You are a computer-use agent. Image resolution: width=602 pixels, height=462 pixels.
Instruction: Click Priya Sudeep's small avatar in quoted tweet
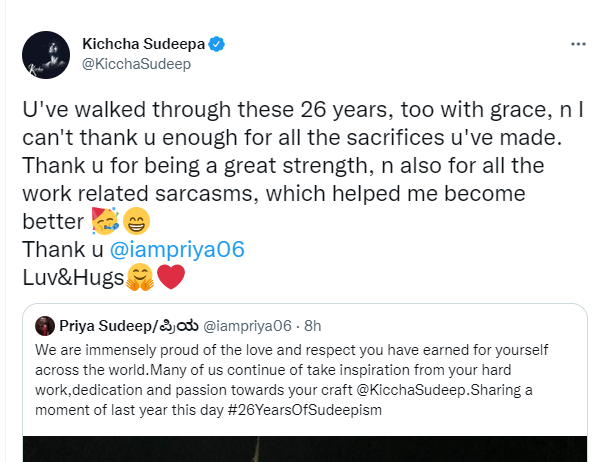pyautogui.click(x=45, y=326)
